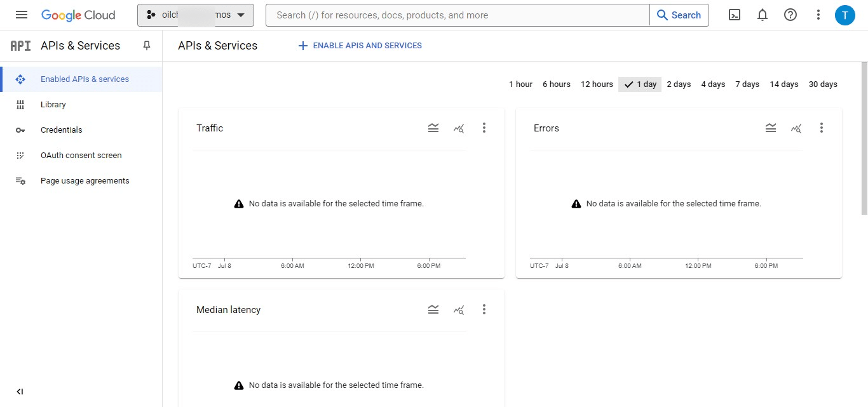Toggle smoothed view on the Traffic chart
The width and height of the screenshot is (868, 407).
pos(433,128)
